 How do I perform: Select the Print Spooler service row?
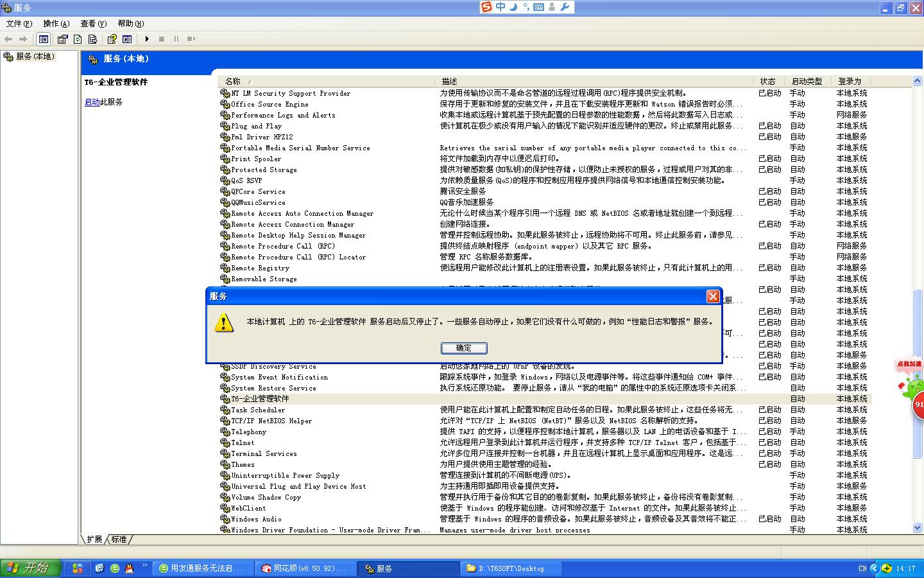point(545,159)
